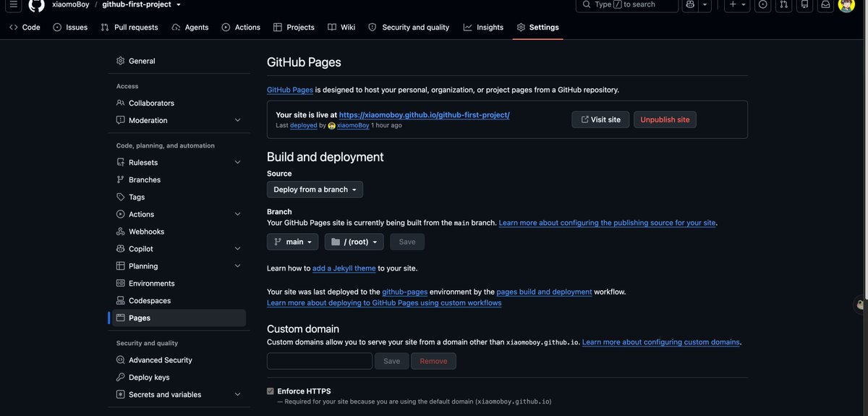The height and width of the screenshot is (416, 868).
Task: Open the main branch selector dropdown
Action: [292, 242]
